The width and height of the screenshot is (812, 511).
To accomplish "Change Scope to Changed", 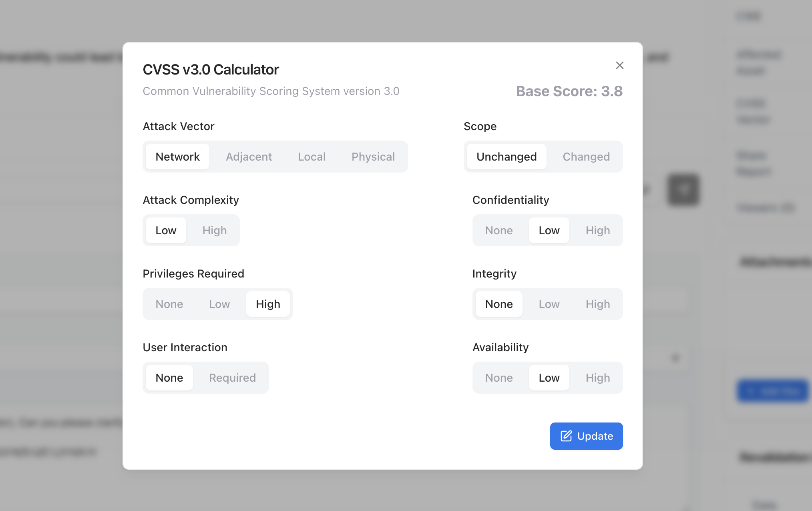I will click(x=586, y=157).
